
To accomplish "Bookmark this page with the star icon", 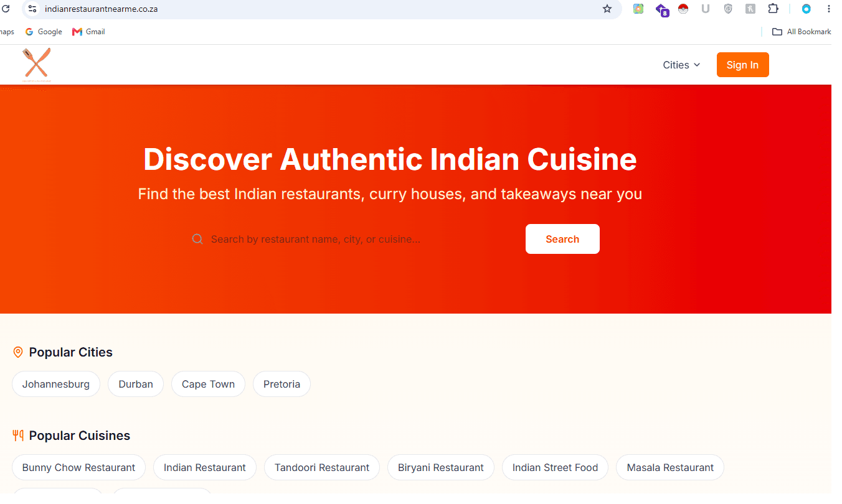I will [607, 9].
